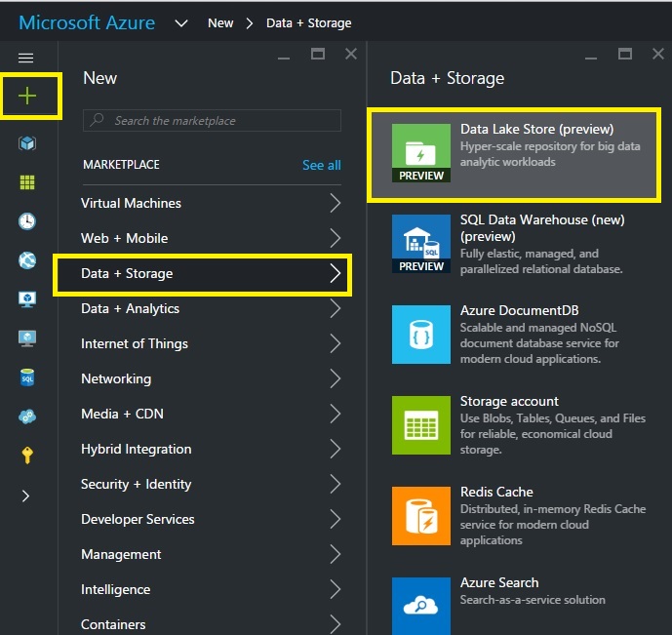Open the SQL databases sidebar icon
Image resolution: width=672 pixels, height=635 pixels.
[27, 377]
